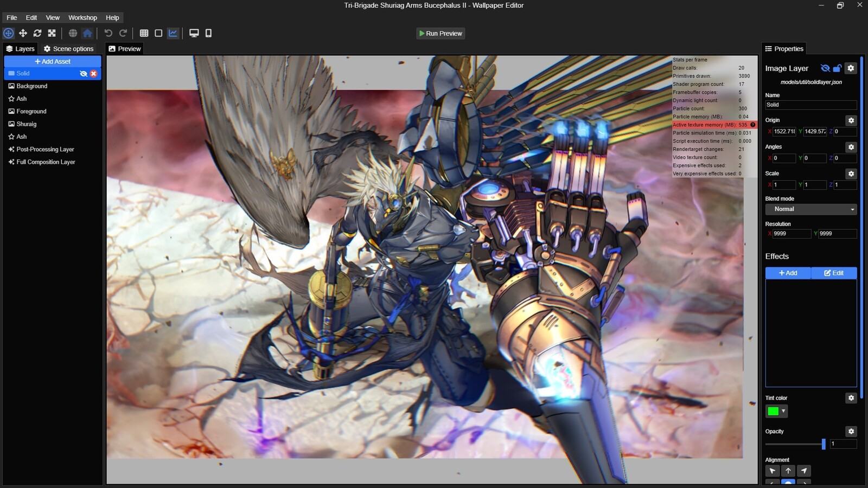Open Image Layer gear settings

click(851, 68)
